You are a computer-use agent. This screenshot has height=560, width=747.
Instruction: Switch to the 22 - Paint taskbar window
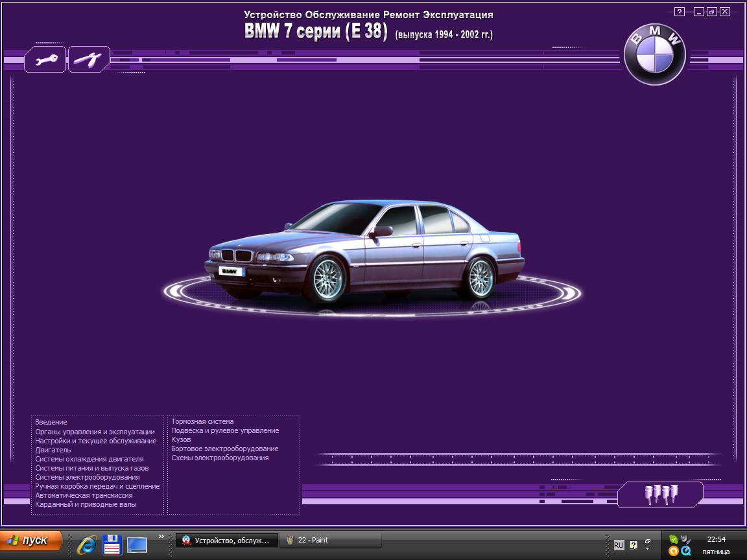(x=330, y=540)
